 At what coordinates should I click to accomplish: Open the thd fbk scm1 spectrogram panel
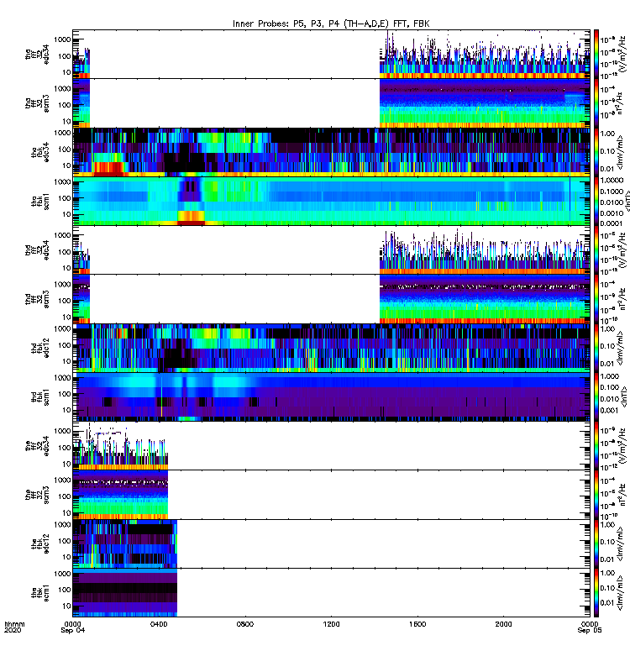click(331, 397)
